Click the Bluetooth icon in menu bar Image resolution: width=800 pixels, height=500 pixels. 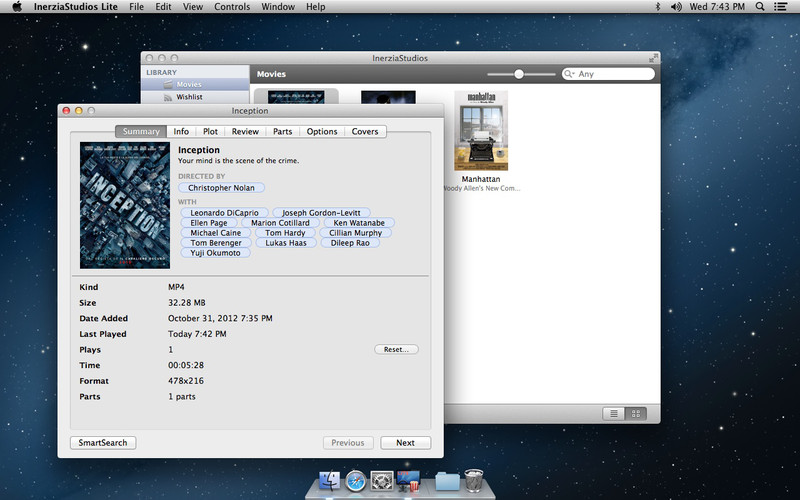[x=658, y=7]
